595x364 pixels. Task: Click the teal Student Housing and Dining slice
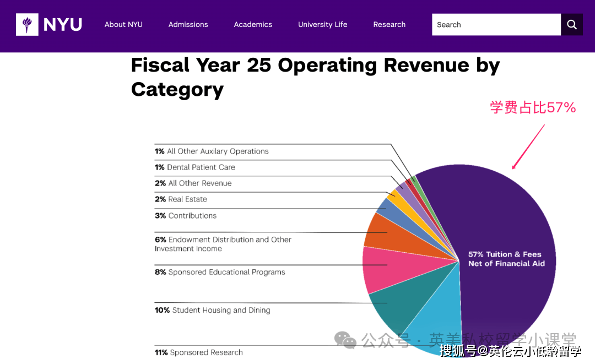pos(397,308)
